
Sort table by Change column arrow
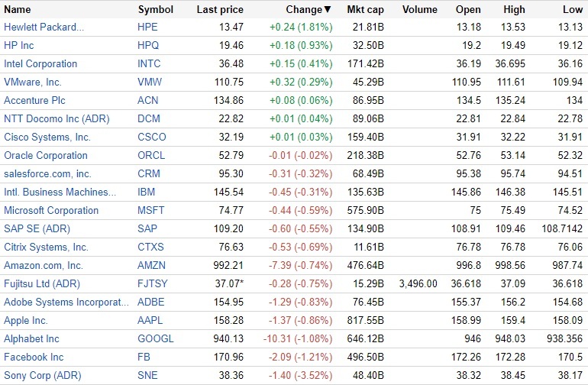(x=328, y=10)
